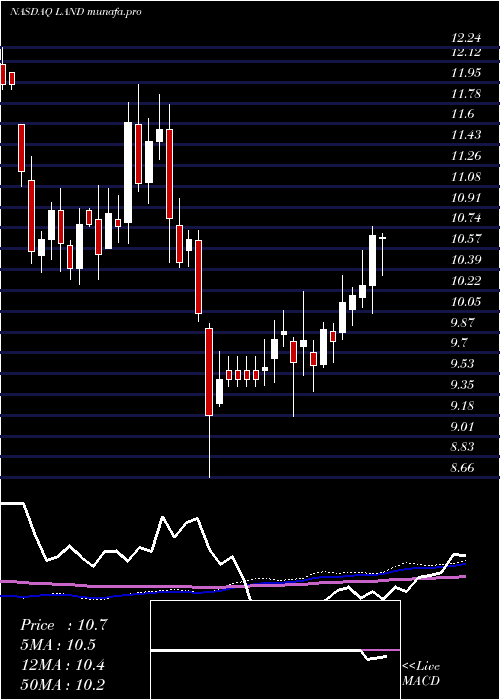Select the 12.24 price axis label
This screenshot has width=500, height=700.
pos(466,38)
